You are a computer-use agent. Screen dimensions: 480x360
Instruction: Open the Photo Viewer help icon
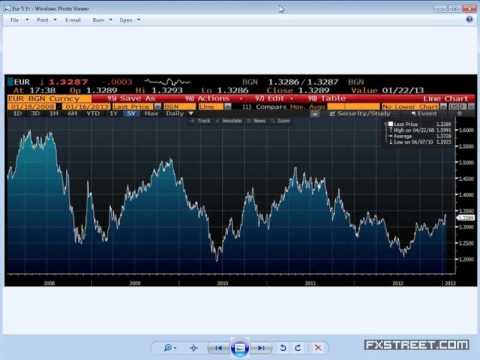tap(470, 19)
